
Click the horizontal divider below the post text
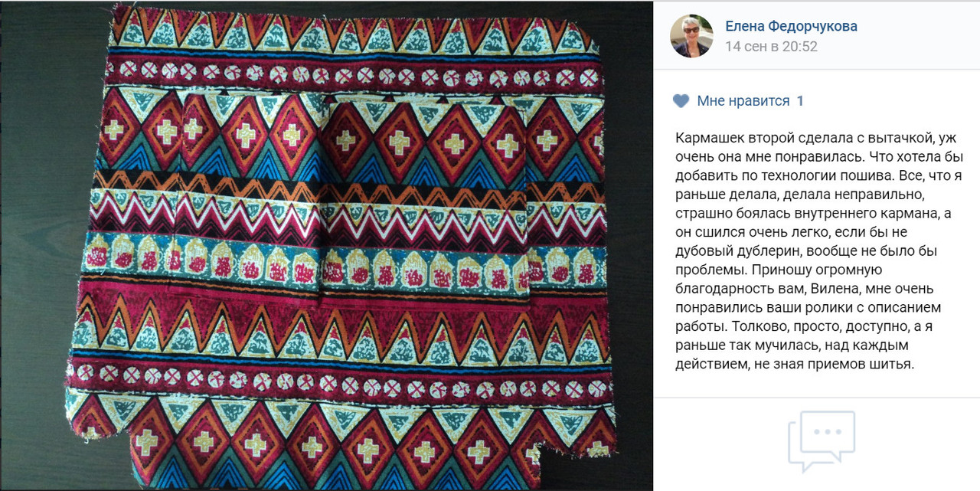(x=817, y=398)
